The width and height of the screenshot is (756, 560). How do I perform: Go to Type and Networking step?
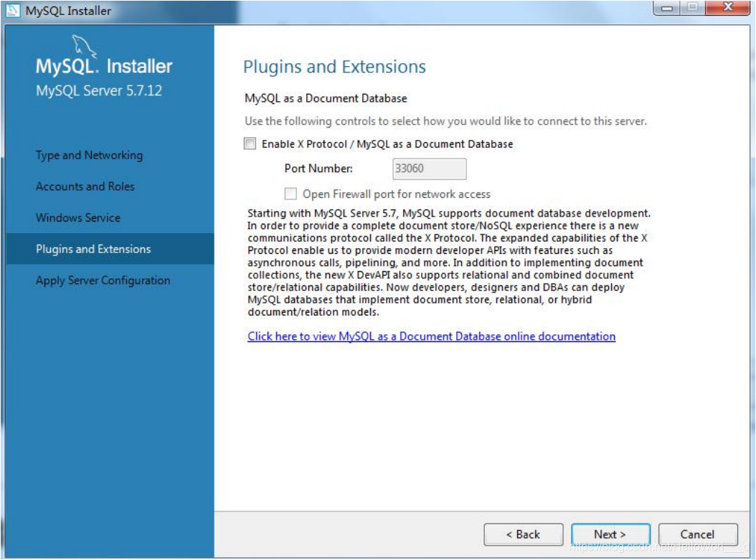pos(89,155)
